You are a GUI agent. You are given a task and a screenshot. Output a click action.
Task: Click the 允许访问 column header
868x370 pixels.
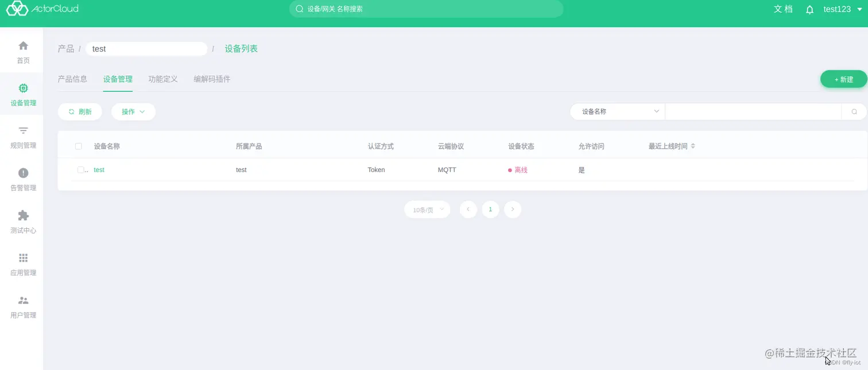pos(591,146)
